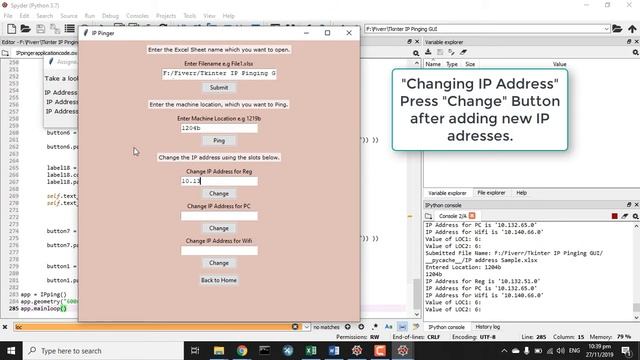Click Change button for Reg IP
This screenshot has height=360, width=640.
tap(219, 193)
